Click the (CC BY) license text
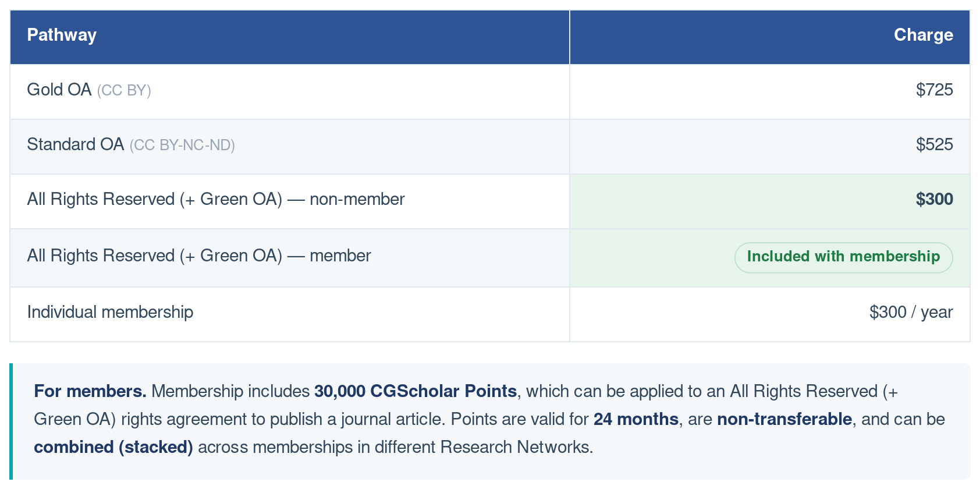Screen dimensions: 980x489 pos(124,90)
